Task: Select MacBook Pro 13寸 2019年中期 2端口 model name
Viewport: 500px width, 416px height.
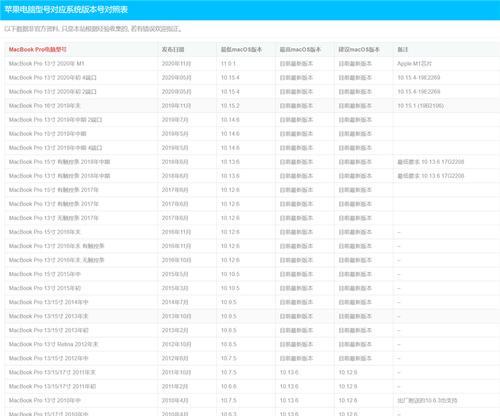Action: (55, 119)
